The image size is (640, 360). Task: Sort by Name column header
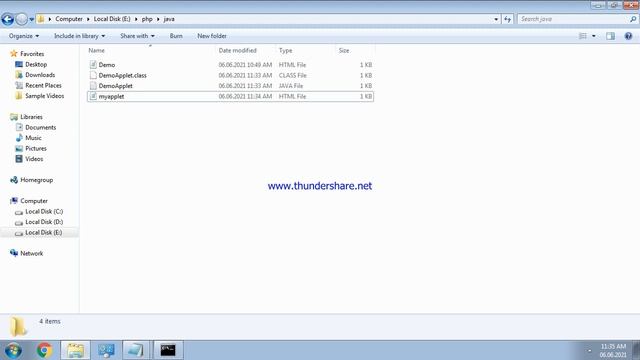pos(96,50)
